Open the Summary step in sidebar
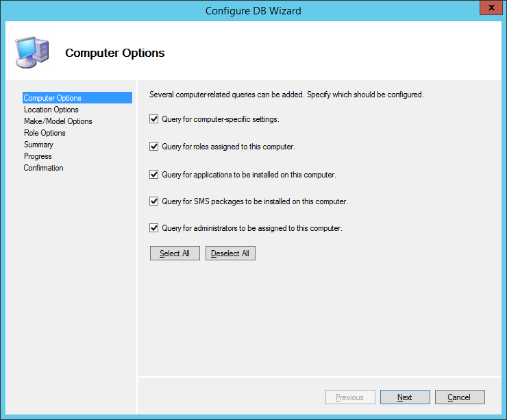 [38, 145]
